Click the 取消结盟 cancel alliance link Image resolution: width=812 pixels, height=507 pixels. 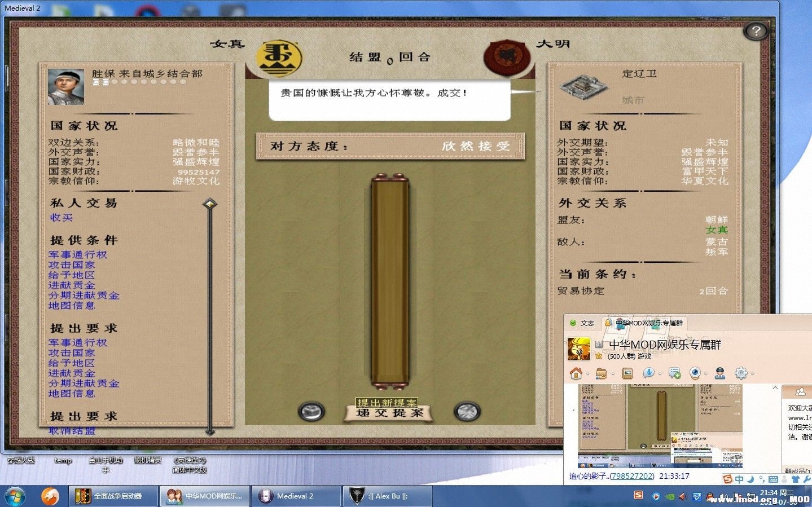tap(71, 430)
